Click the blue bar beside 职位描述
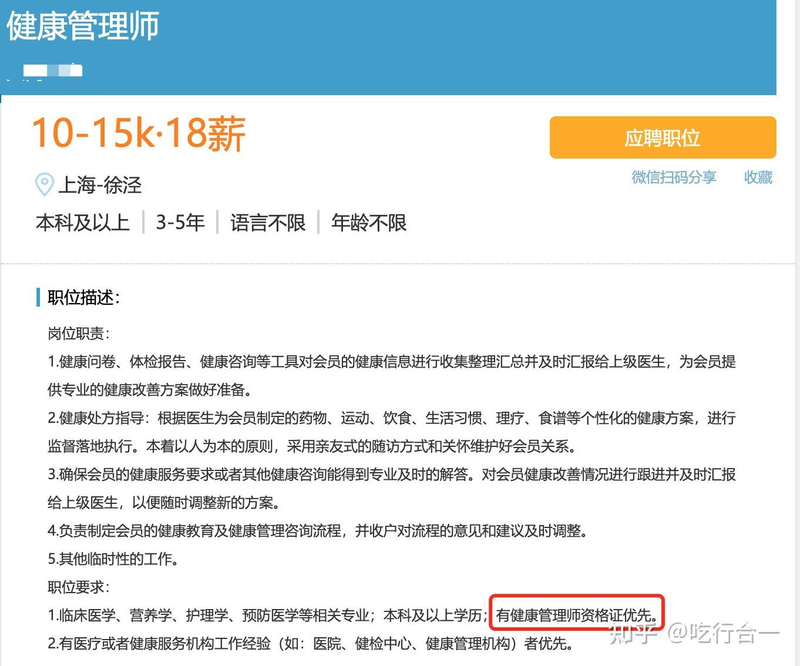The image size is (800, 666). click(x=38, y=297)
